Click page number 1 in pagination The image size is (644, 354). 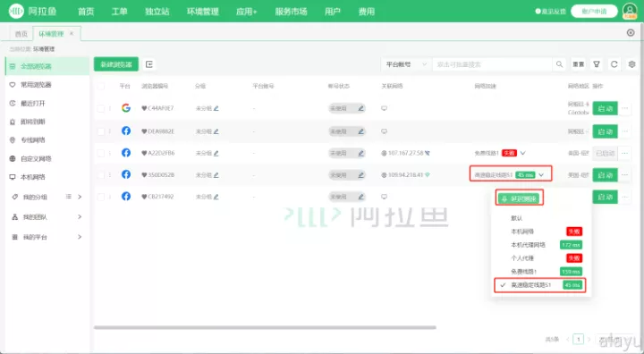pyautogui.click(x=579, y=339)
